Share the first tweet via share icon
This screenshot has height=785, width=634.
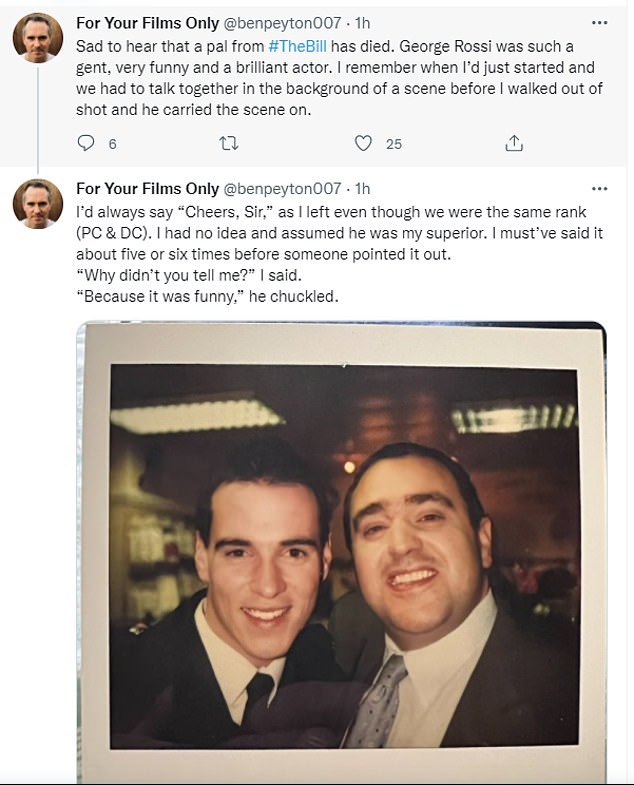pyautogui.click(x=514, y=144)
